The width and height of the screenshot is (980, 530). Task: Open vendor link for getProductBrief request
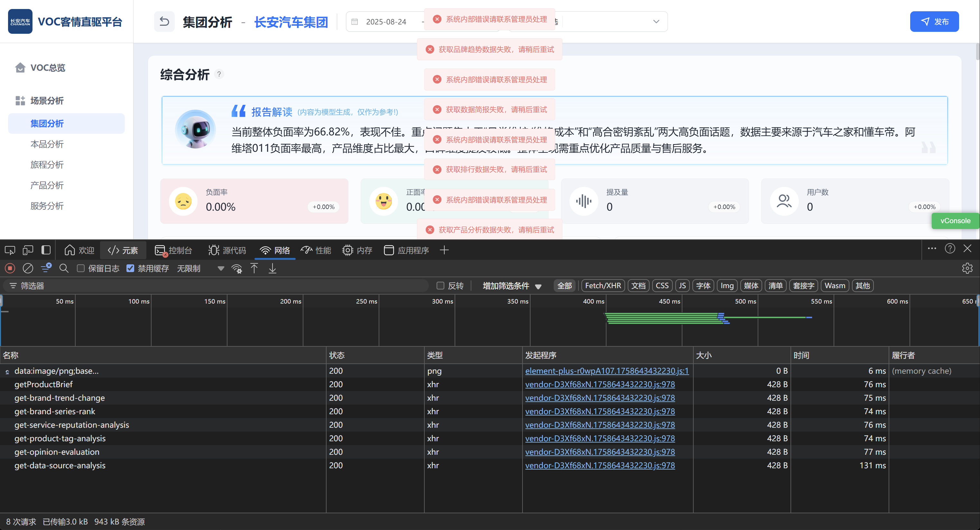pyautogui.click(x=600, y=384)
